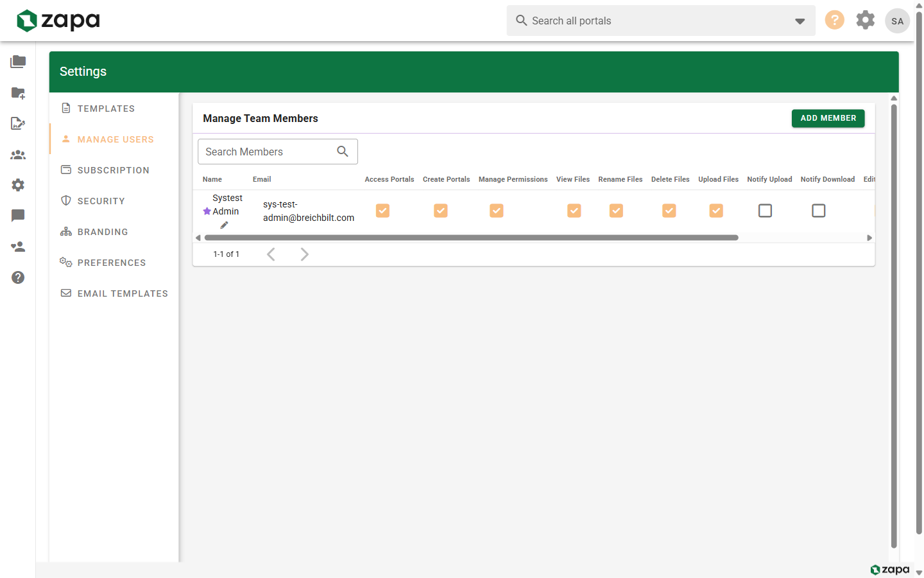
Task: Enable Notify Download for Systest Admin
Action: click(x=819, y=211)
